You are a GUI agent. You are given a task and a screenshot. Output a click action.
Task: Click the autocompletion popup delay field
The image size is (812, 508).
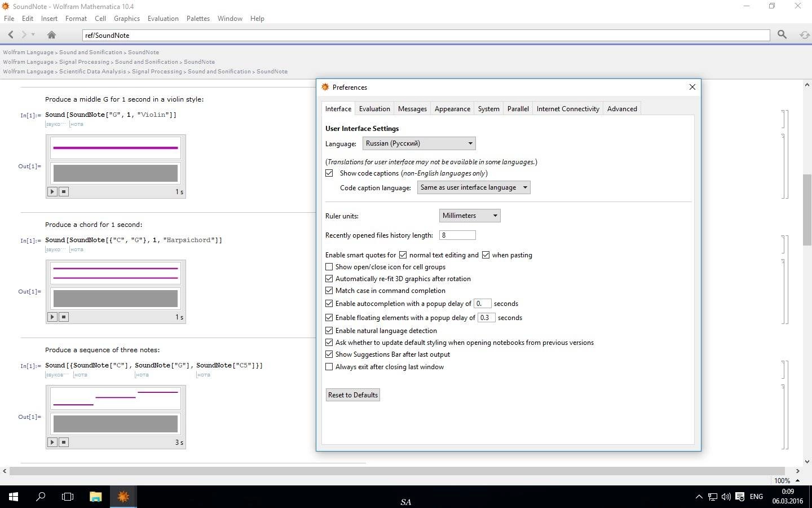[x=483, y=304]
